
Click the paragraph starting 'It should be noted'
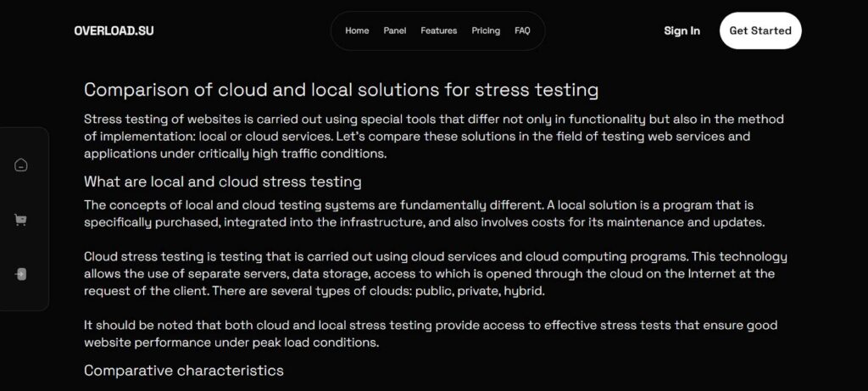tap(431, 334)
